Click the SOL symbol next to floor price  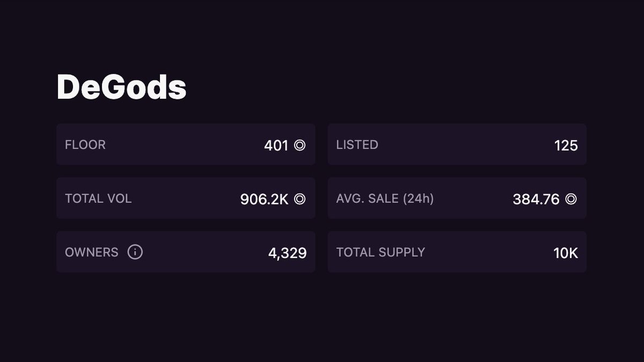[x=299, y=145]
